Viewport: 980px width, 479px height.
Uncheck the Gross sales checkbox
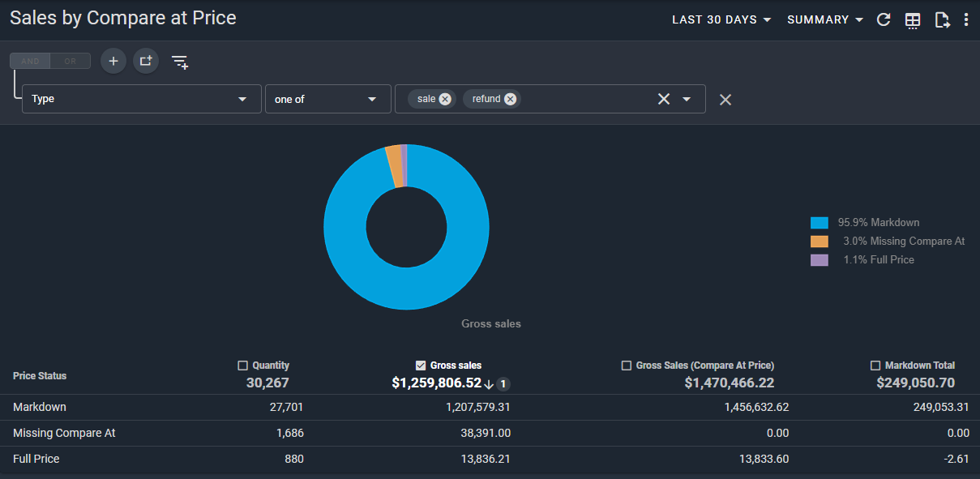(421, 366)
